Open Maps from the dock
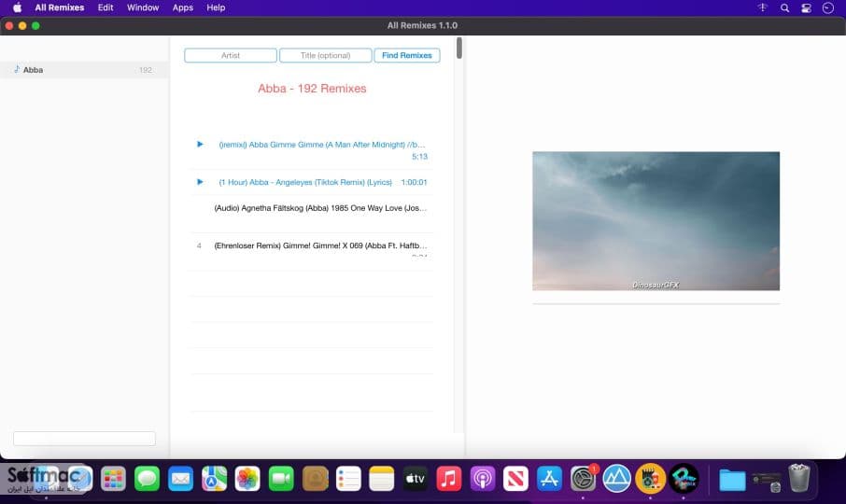This screenshot has height=504, width=846. pyautogui.click(x=214, y=478)
